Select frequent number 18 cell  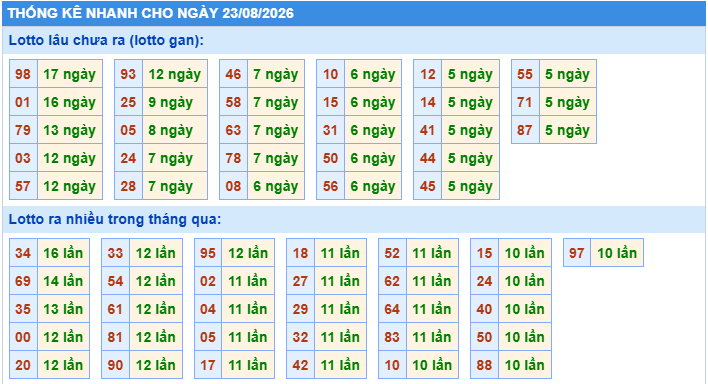pyautogui.click(x=301, y=253)
